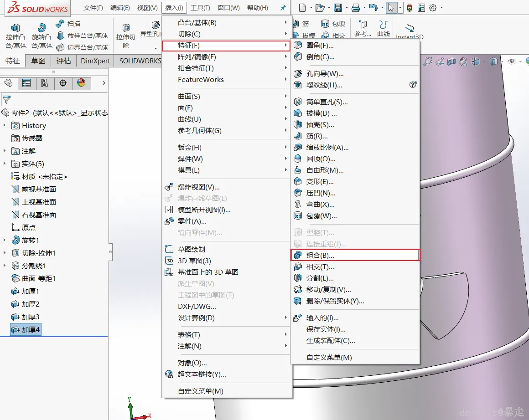Expand the 实体(5) folder in the tree
The height and width of the screenshot is (420, 529).
[x=5, y=164]
